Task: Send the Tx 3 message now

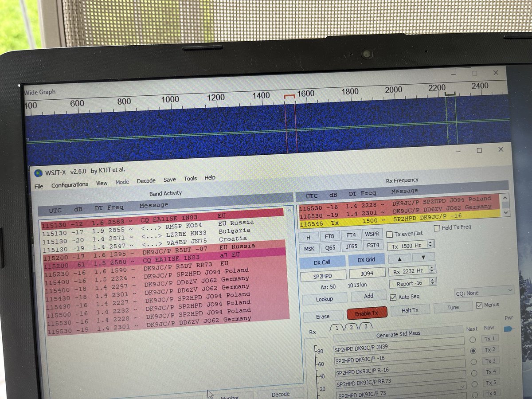Action: (491, 360)
